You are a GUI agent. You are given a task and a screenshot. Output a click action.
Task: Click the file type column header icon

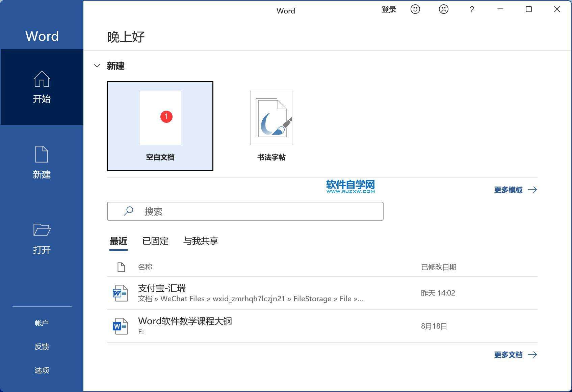pyautogui.click(x=121, y=267)
